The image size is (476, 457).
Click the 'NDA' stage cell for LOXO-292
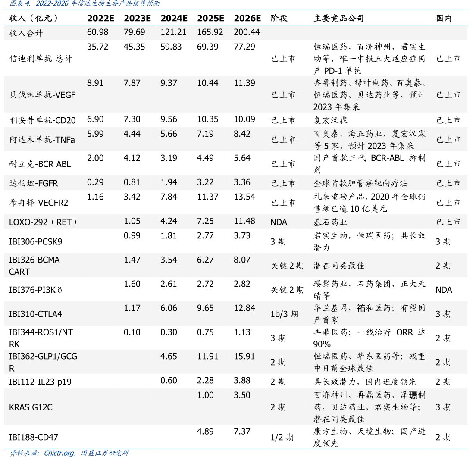pos(279,222)
